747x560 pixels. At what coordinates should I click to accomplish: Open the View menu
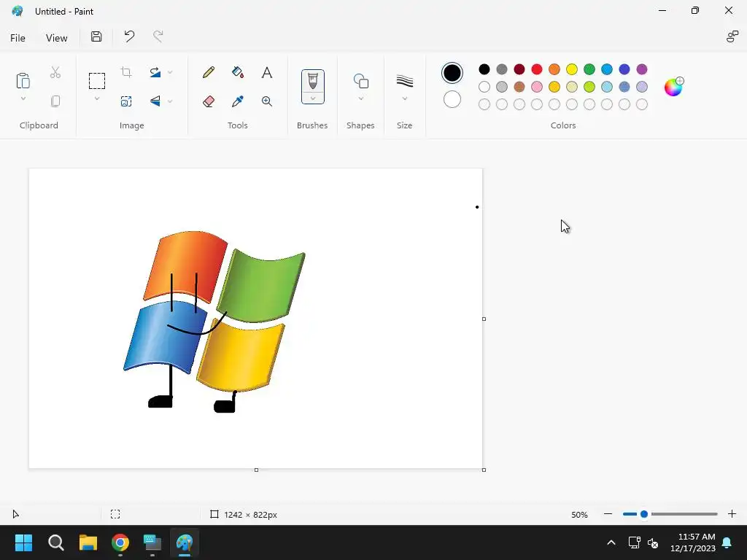click(57, 38)
